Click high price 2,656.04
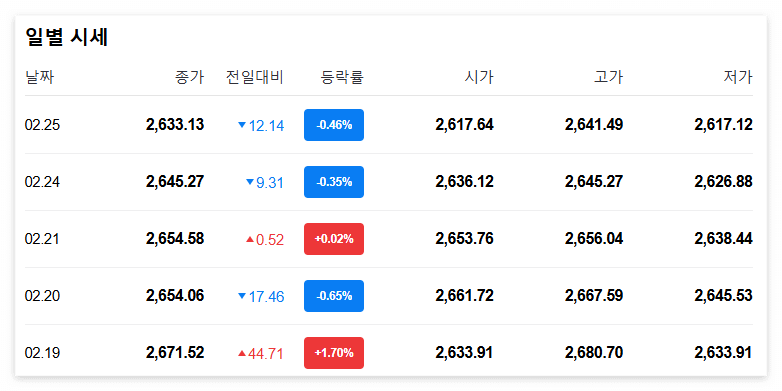 pyautogui.click(x=594, y=239)
